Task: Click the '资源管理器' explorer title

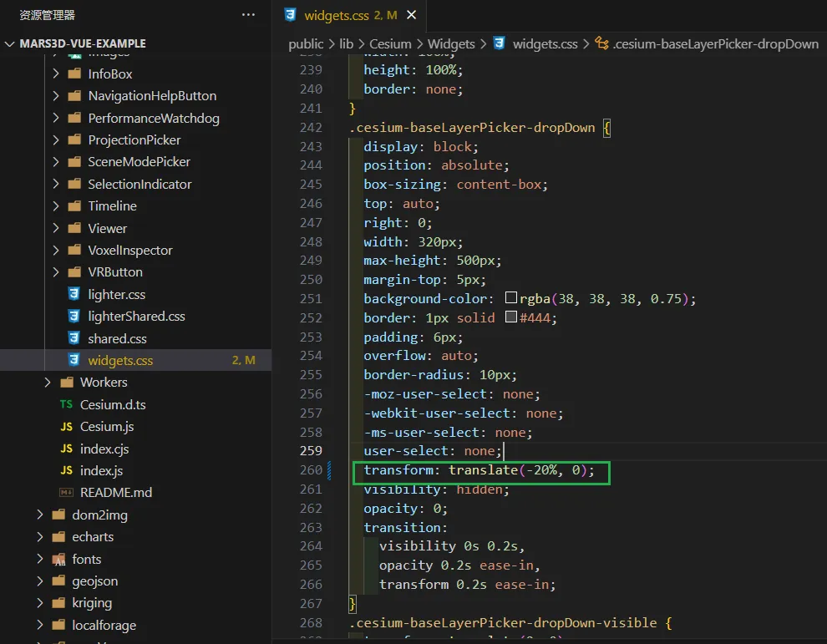Action: point(48,15)
